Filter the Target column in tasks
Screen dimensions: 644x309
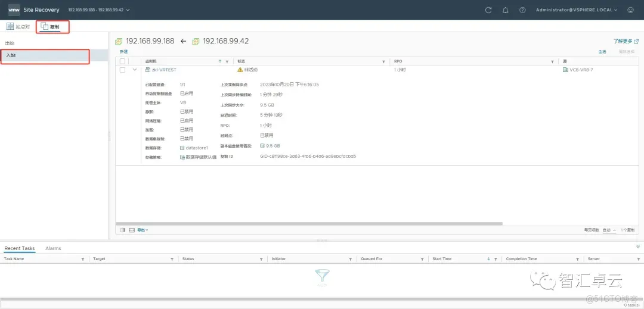[x=172, y=259]
